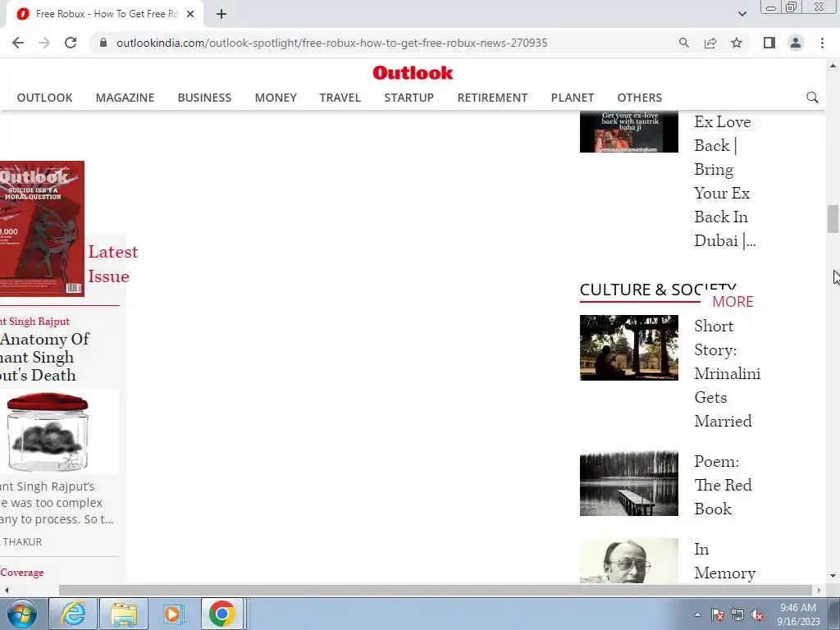
Task: Click the vertical scrollbar thumb
Action: click(833, 218)
